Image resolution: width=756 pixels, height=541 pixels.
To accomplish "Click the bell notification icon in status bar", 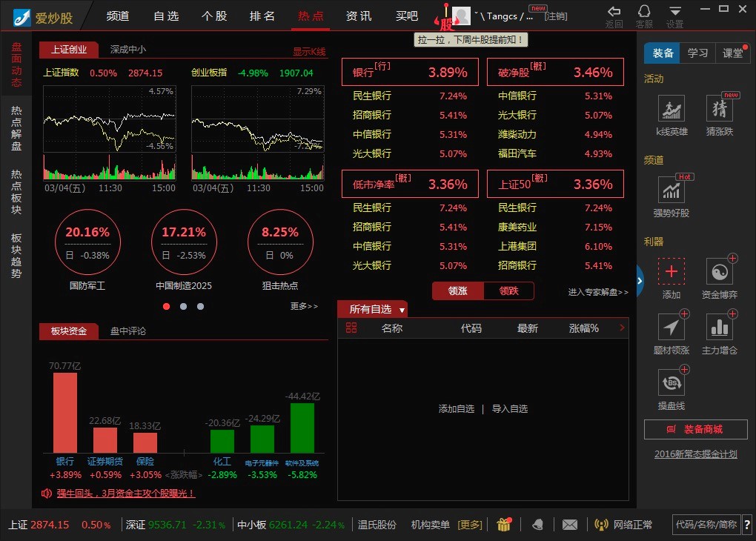I will [x=537, y=525].
